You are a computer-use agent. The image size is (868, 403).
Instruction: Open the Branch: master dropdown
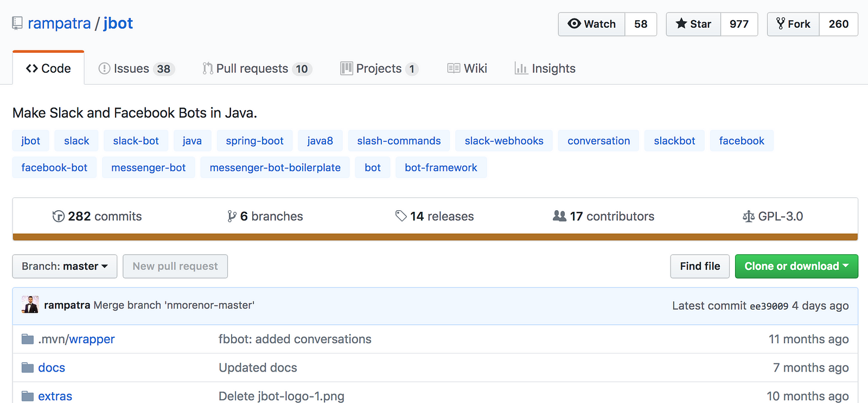coord(65,266)
